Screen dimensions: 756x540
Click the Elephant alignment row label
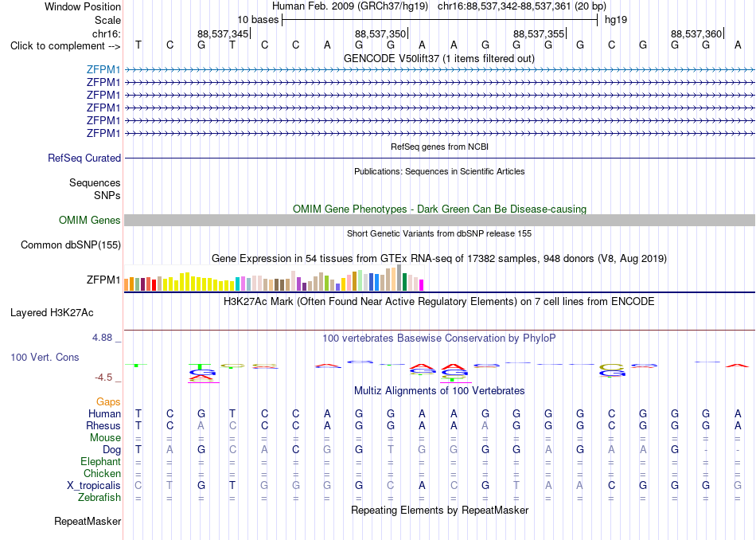click(x=100, y=462)
